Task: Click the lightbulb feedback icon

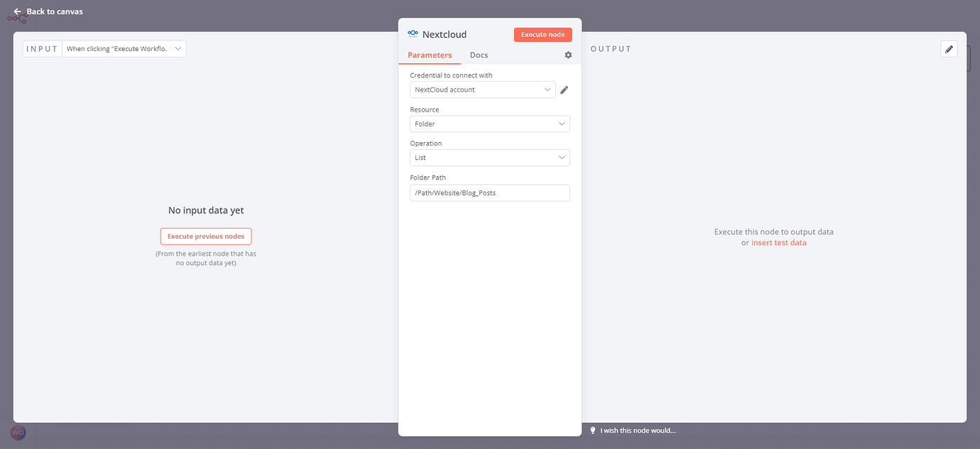Action: coord(593,431)
